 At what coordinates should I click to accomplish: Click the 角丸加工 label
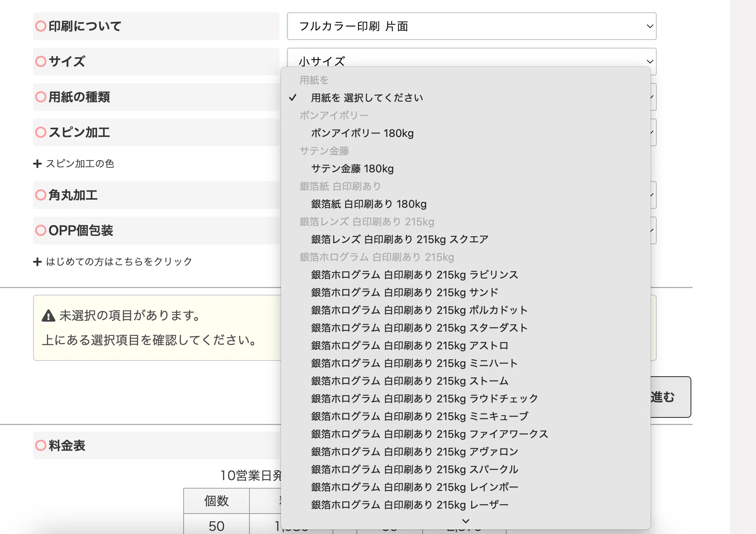pyautogui.click(x=73, y=195)
